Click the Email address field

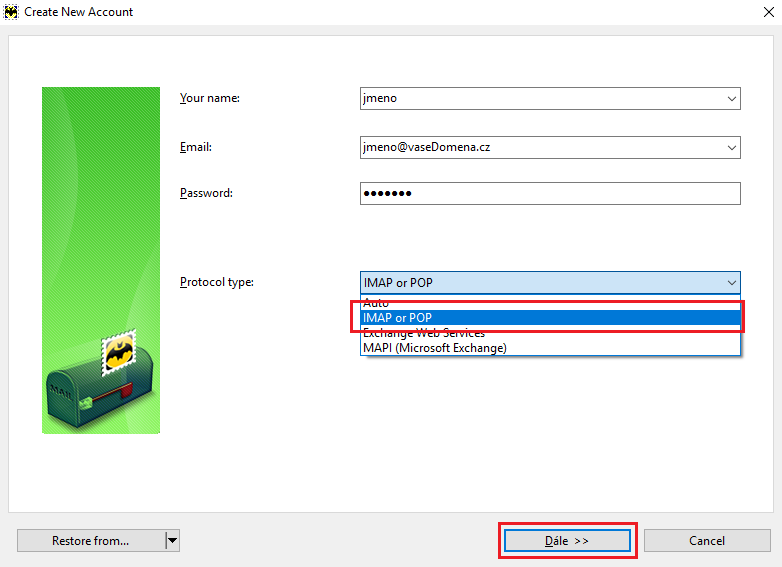(540, 147)
